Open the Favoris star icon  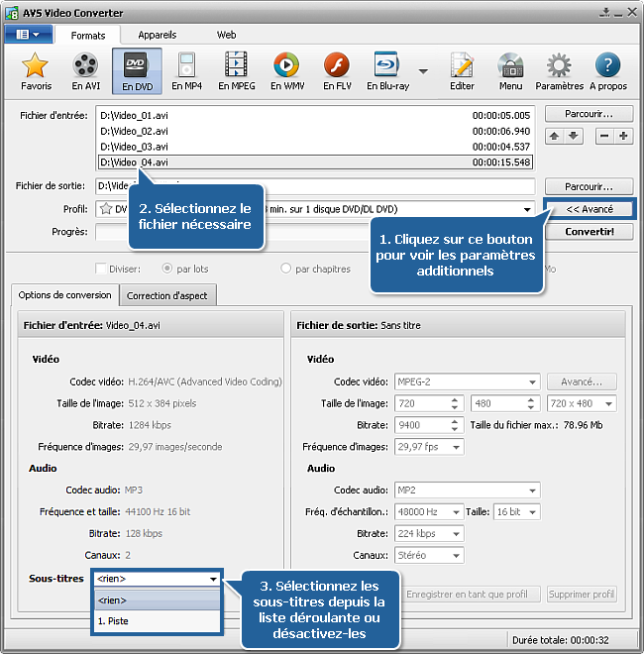coord(36,71)
